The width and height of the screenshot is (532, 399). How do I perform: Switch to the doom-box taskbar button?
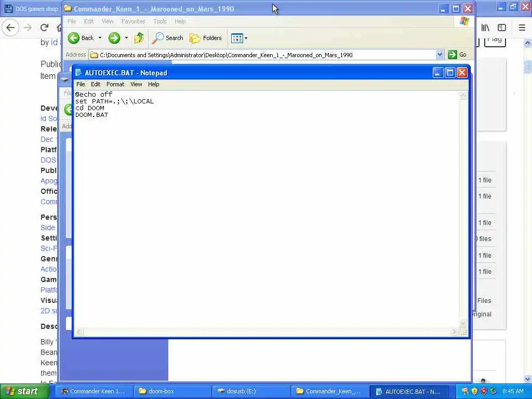(171, 391)
